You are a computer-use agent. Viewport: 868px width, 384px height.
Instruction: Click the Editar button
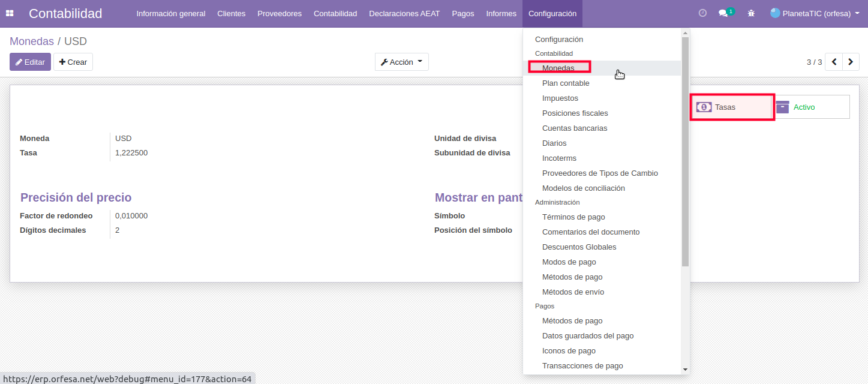30,62
